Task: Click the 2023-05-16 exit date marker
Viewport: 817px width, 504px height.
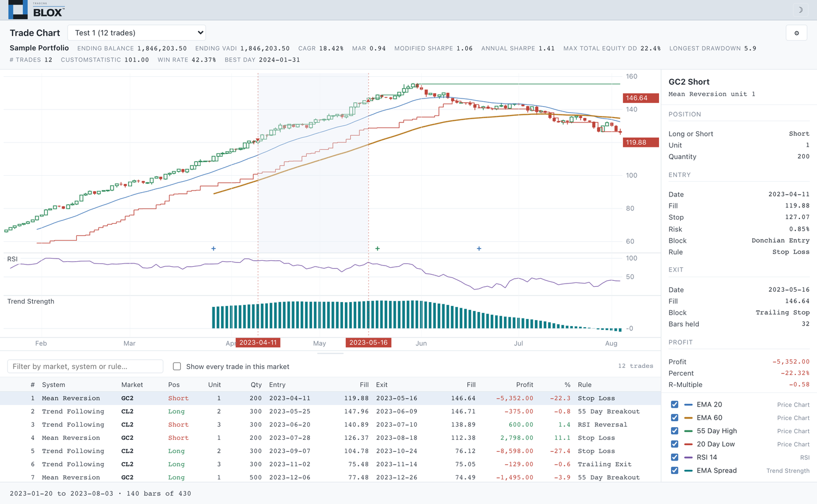Action: coord(368,342)
